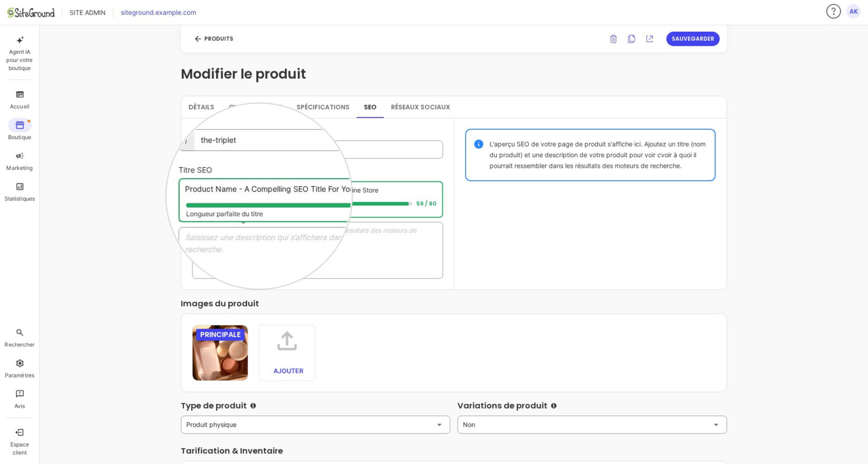
Task: Open the Avis feedback item
Action: [x=20, y=399]
